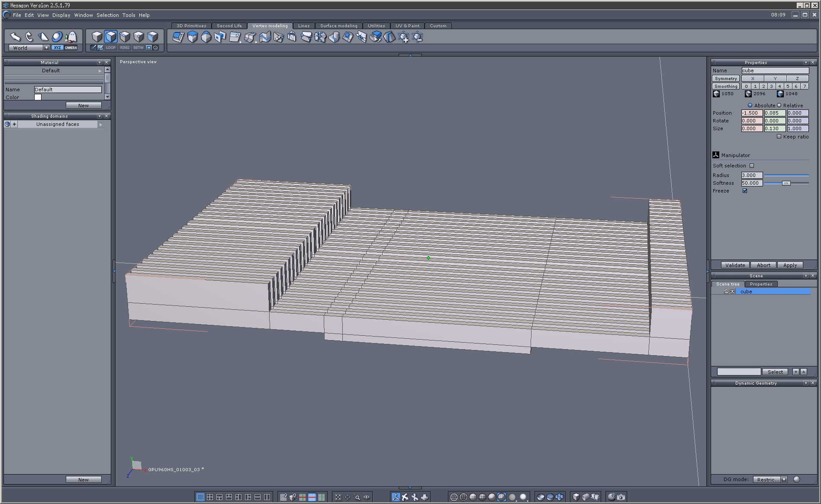Select the RING selection button
821x504 pixels.
click(125, 48)
